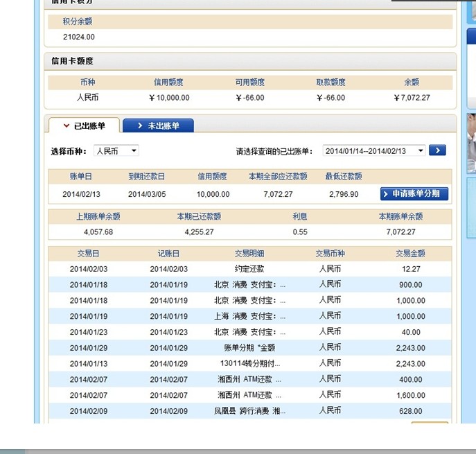Viewport: 476px width, 454px height.
Task: Switch to the 已出账单 tab
Action: point(83,125)
